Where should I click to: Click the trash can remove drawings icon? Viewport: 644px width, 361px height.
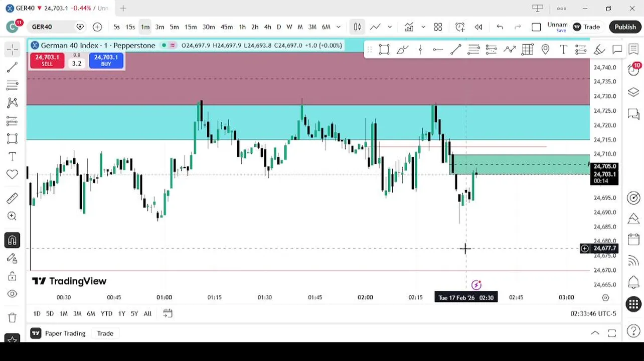pyautogui.click(x=12, y=317)
